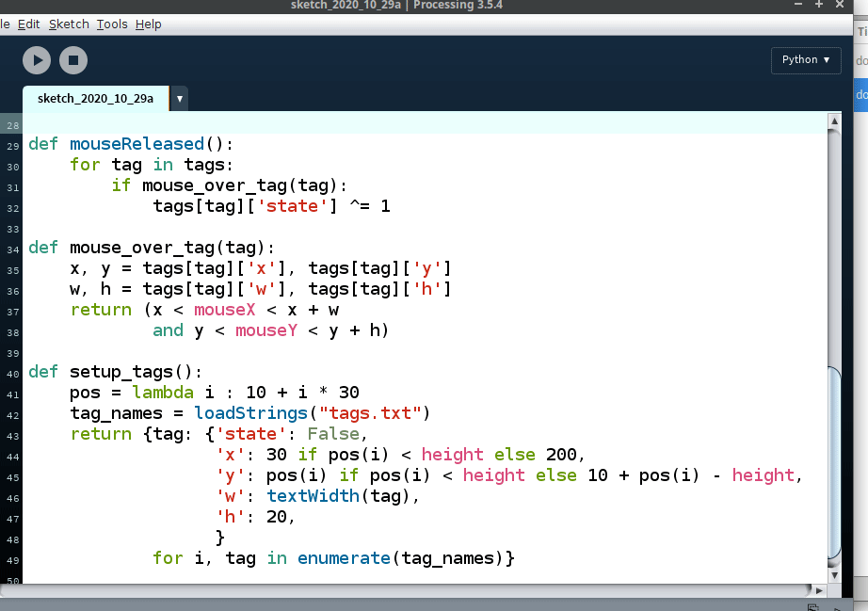Open the Edit menu
Screen dimensions: 868x611
click(x=29, y=24)
